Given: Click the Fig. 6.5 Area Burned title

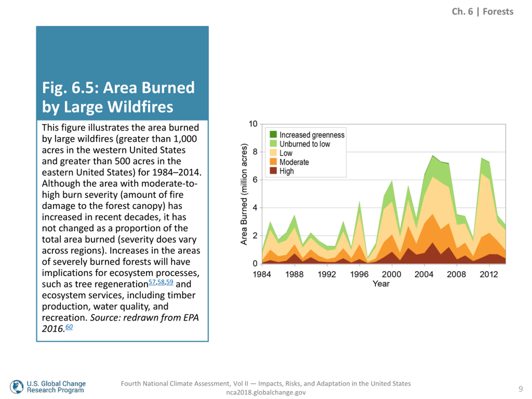Looking at the screenshot, I should [x=118, y=97].
